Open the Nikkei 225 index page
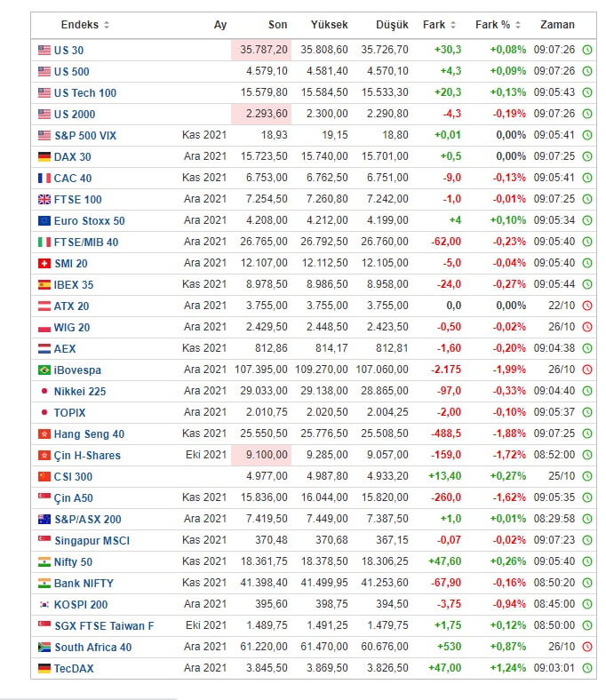The image size is (606, 700). [80, 392]
